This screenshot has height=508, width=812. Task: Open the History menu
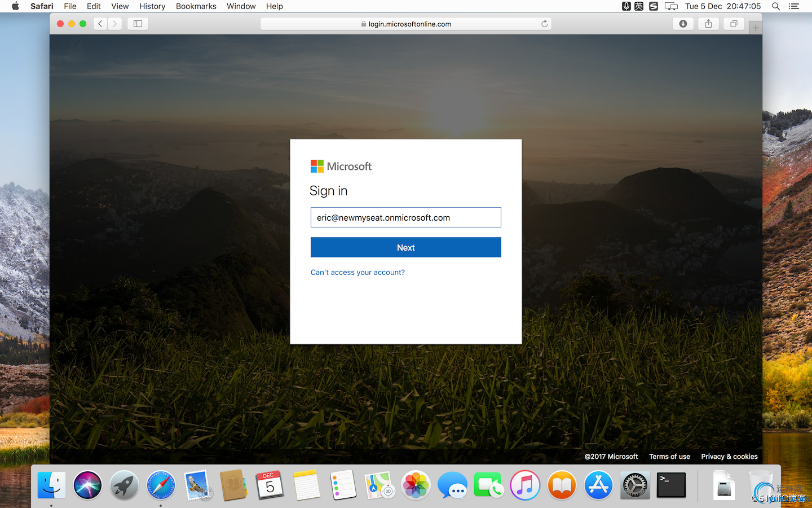tap(152, 6)
